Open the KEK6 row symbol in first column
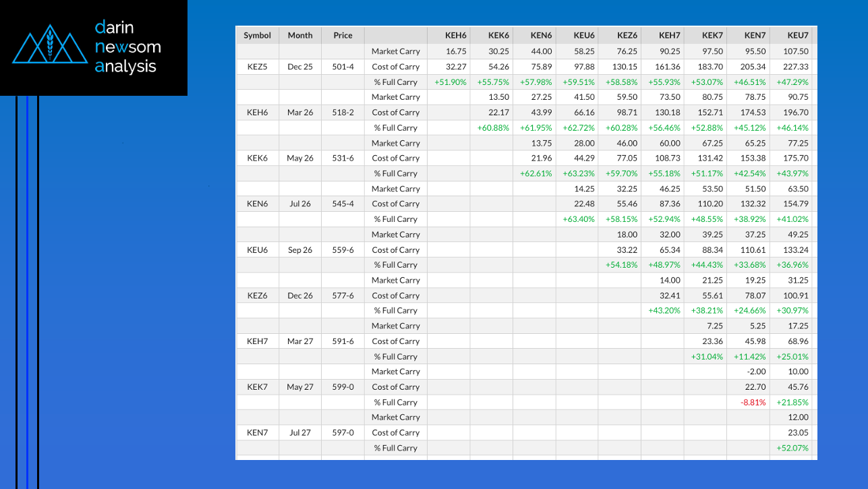This screenshot has height=489, width=868. point(257,159)
